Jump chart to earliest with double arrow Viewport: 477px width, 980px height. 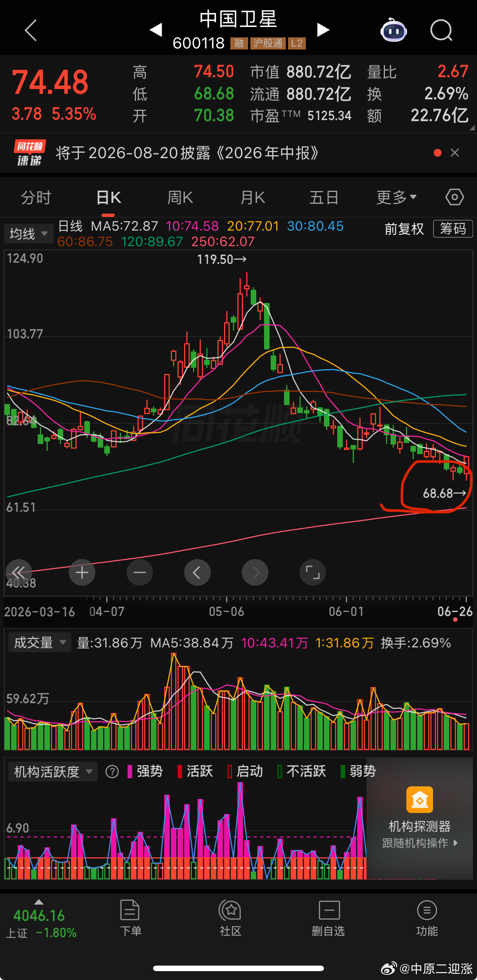[18, 572]
